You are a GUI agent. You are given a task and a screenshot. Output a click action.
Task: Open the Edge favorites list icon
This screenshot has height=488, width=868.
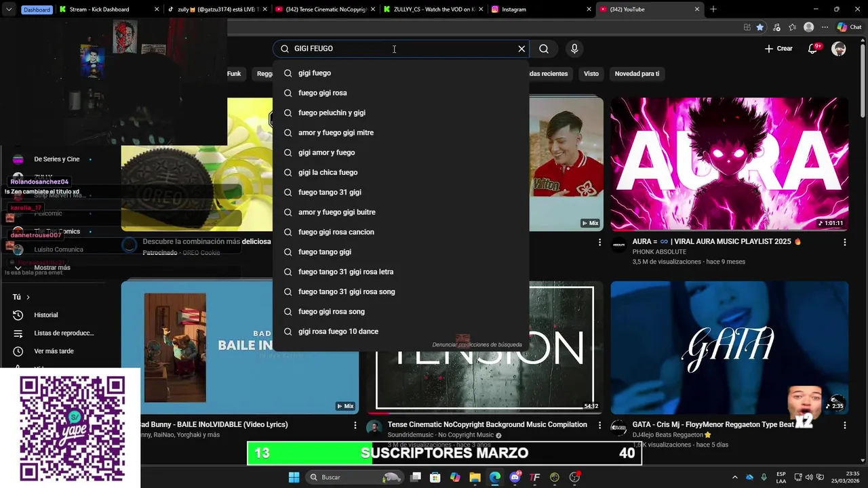793,27
